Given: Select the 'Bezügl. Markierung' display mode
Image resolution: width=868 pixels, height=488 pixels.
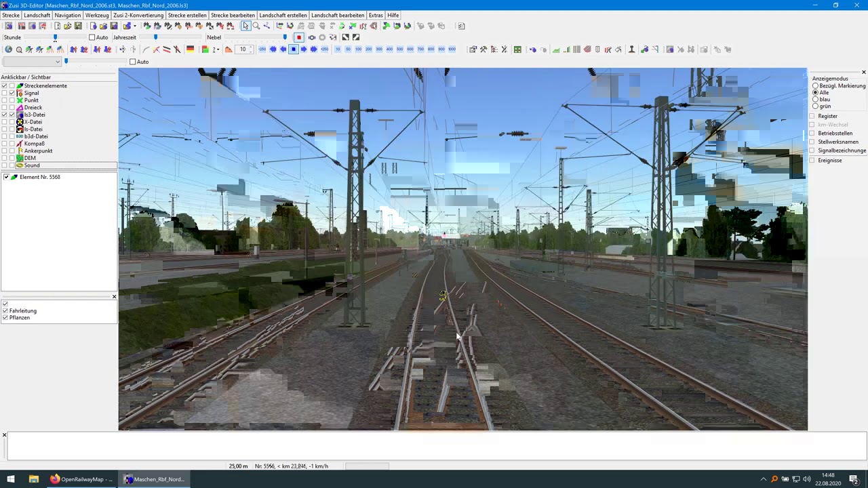Looking at the screenshot, I should (x=815, y=86).
